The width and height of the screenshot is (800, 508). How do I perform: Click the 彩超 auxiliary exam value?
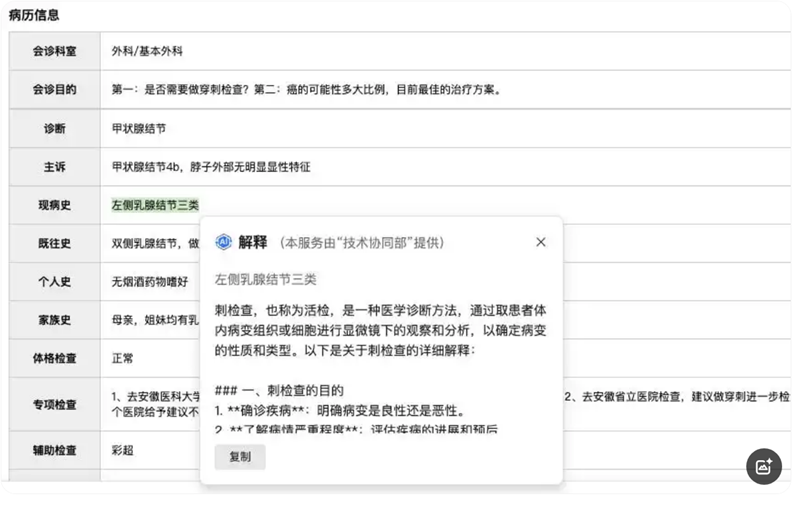pos(122,450)
